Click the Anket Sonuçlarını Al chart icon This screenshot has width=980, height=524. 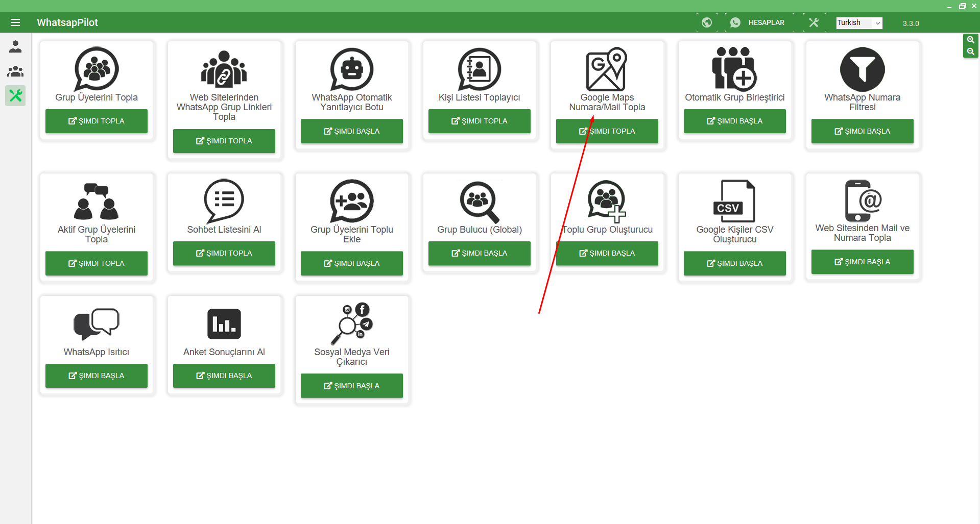(x=224, y=324)
